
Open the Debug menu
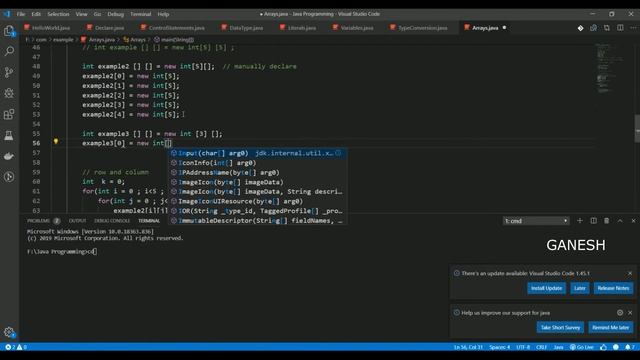coord(116,14)
